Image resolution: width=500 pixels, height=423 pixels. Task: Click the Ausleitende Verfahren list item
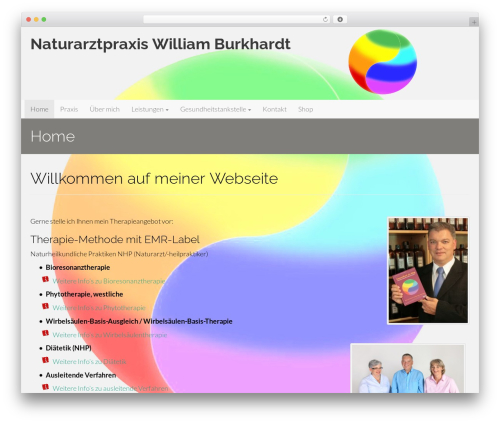pyautogui.click(x=81, y=375)
